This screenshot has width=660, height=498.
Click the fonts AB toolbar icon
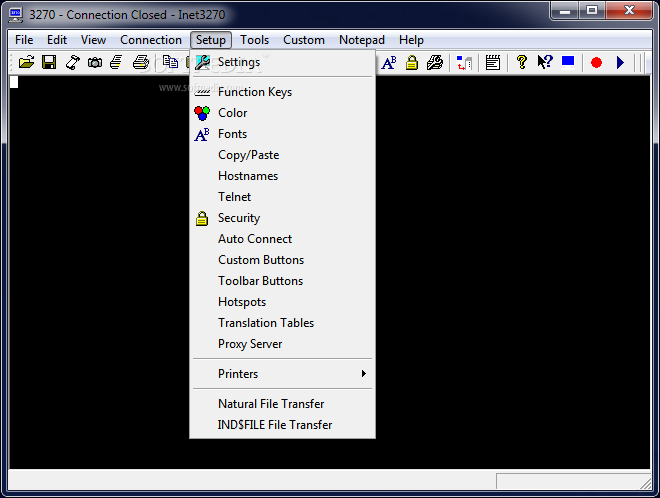point(389,63)
